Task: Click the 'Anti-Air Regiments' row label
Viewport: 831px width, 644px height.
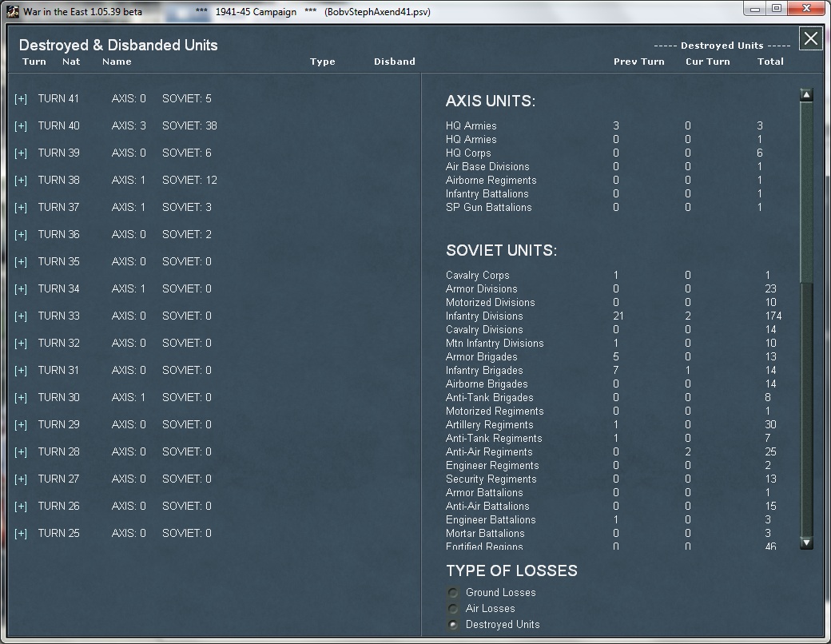Action: coord(489,452)
